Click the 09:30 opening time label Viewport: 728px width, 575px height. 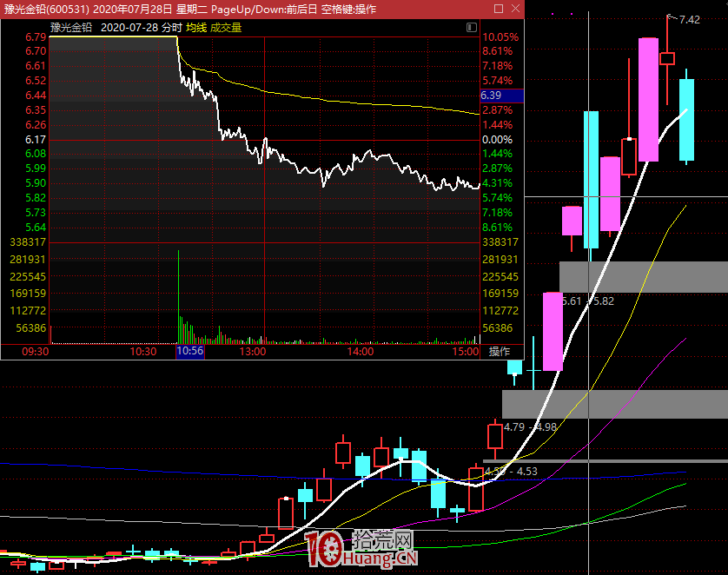point(35,352)
